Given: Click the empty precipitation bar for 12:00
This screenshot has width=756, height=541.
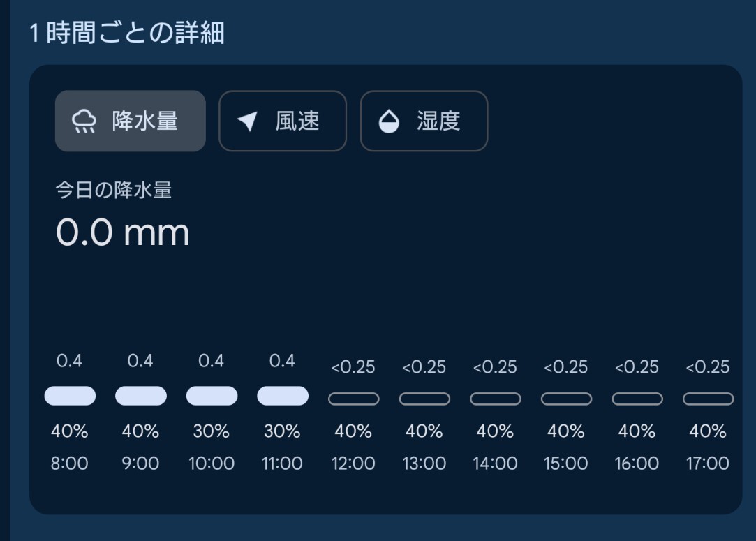Looking at the screenshot, I should (x=353, y=399).
